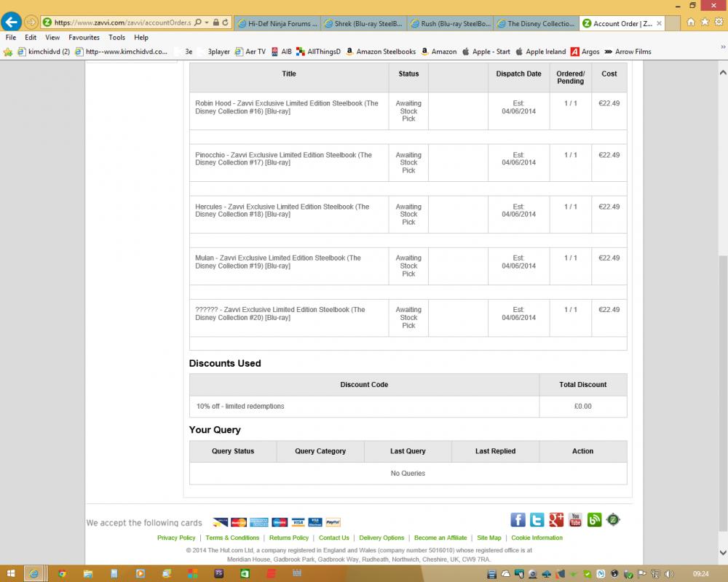Open the Cookie Information link
This screenshot has height=582, width=728.
coord(537,538)
